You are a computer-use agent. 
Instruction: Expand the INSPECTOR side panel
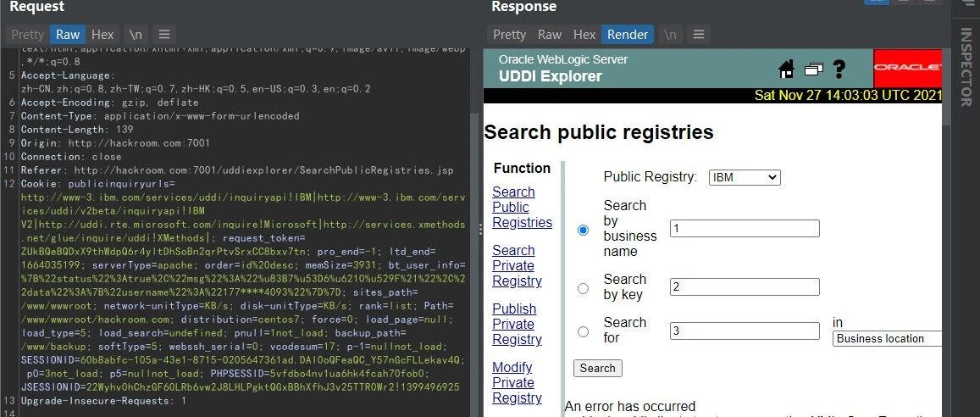click(966, 68)
